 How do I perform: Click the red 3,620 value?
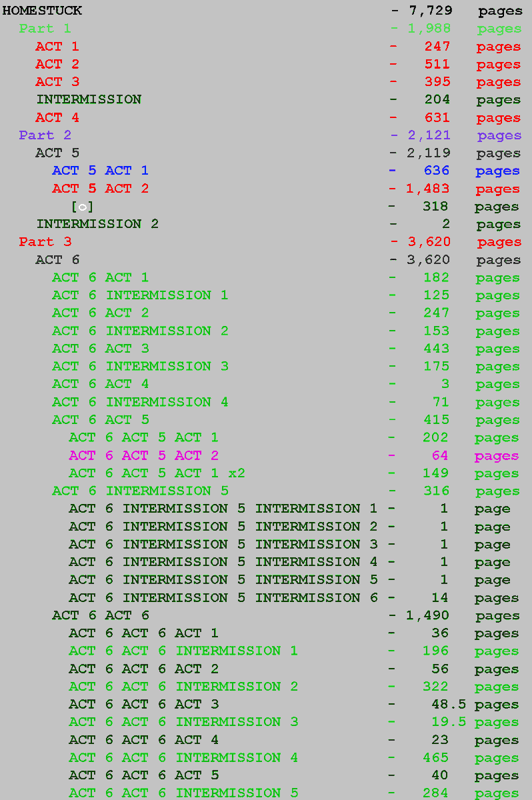429,242
